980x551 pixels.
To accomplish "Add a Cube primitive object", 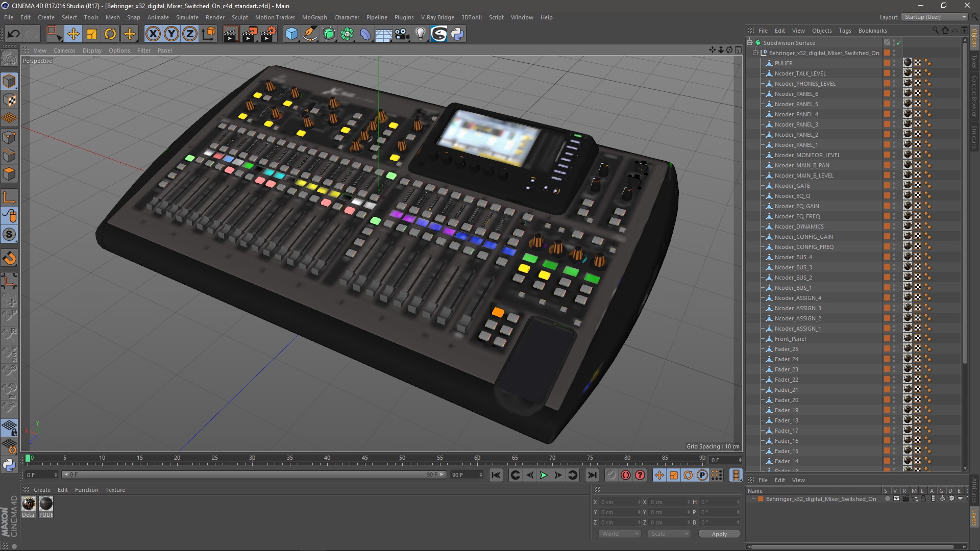I will 291,34.
